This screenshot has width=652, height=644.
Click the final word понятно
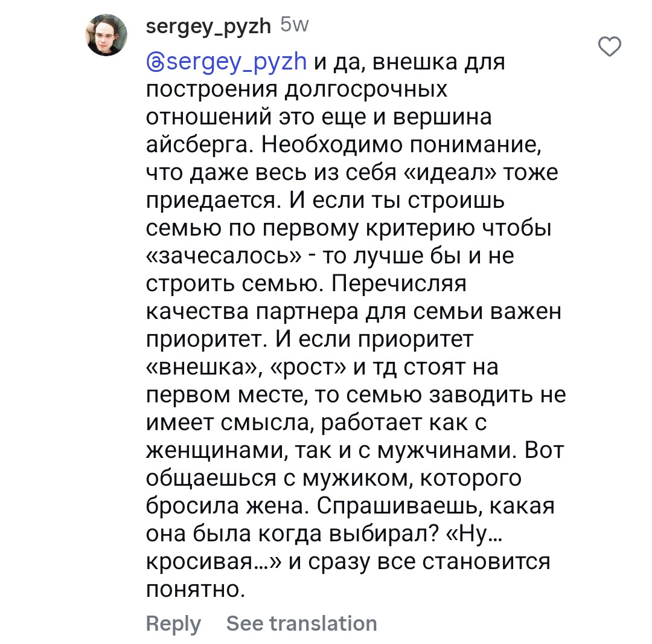(x=197, y=589)
